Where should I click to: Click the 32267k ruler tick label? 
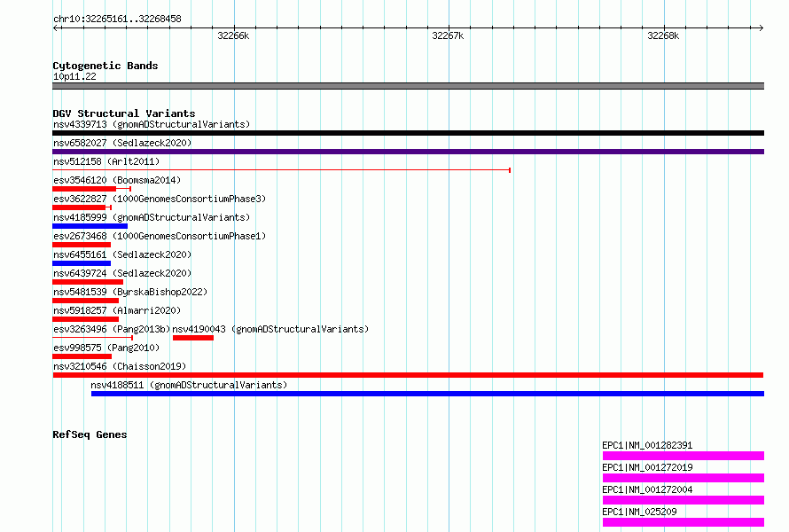coord(448,35)
